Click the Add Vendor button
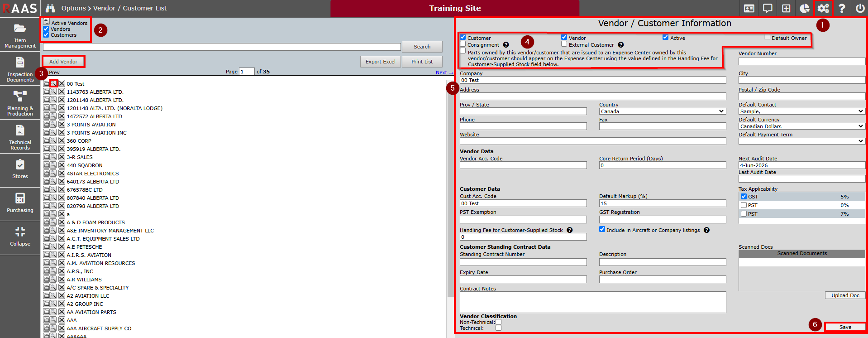This screenshot has width=868, height=338. pyautogui.click(x=63, y=62)
